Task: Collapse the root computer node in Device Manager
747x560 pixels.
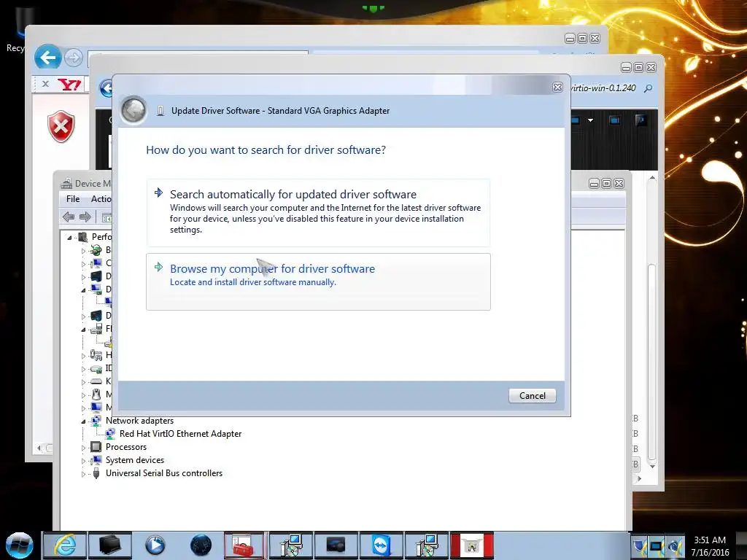Action: (x=69, y=237)
